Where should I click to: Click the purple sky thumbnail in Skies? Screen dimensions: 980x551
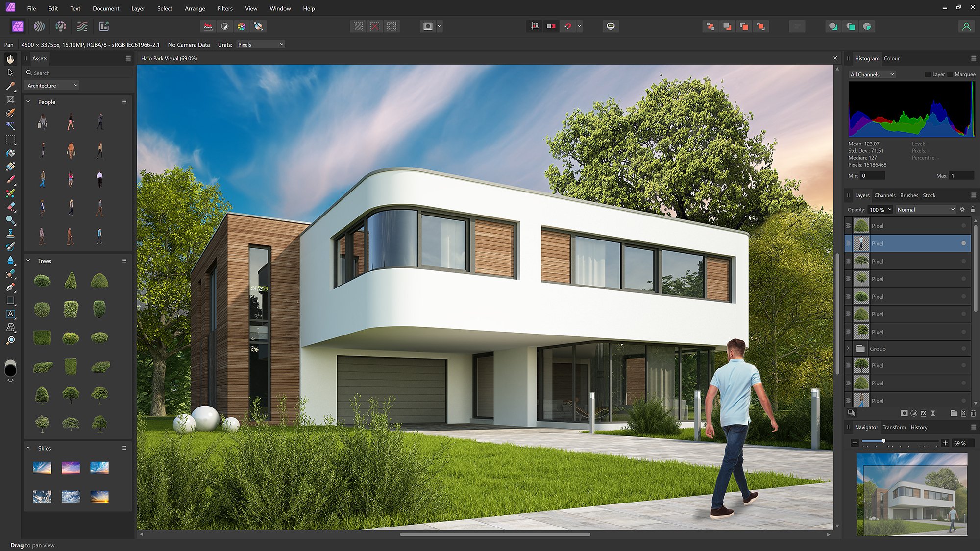[x=71, y=468]
